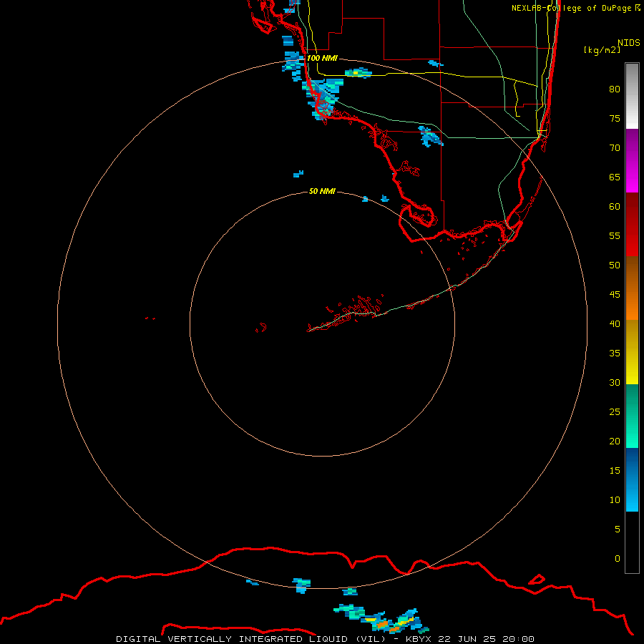Click the 45 value on the scale
Viewport: 644px width, 644px height.
tap(615, 295)
